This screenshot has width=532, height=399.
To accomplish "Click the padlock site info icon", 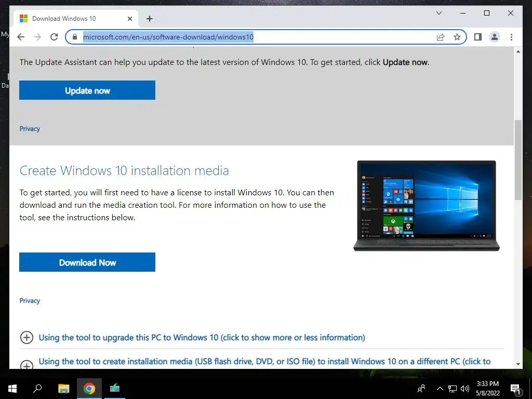I will (x=75, y=37).
